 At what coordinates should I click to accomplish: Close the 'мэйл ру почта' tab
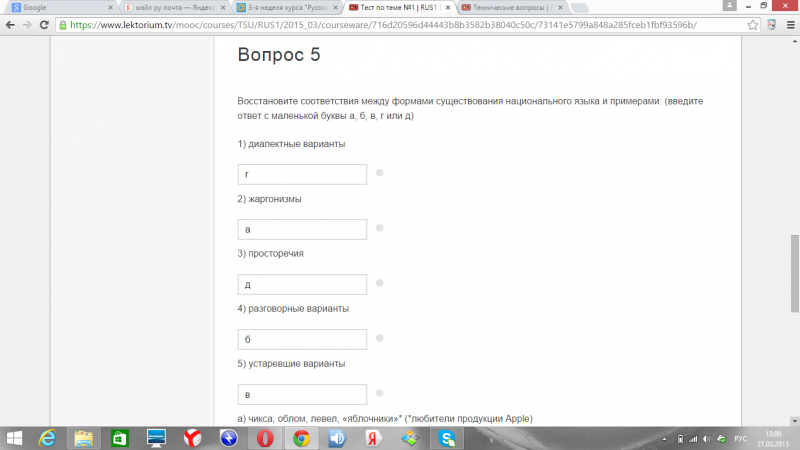[x=223, y=8]
